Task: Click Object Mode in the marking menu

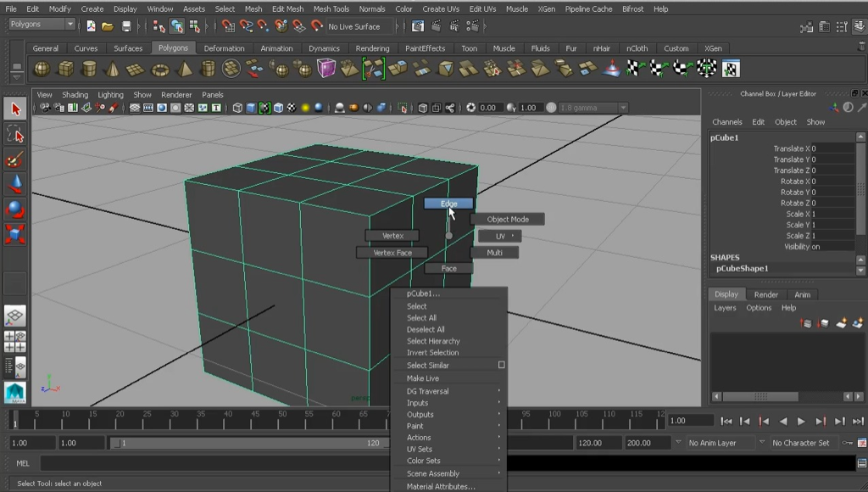Action: [x=507, y=219]
